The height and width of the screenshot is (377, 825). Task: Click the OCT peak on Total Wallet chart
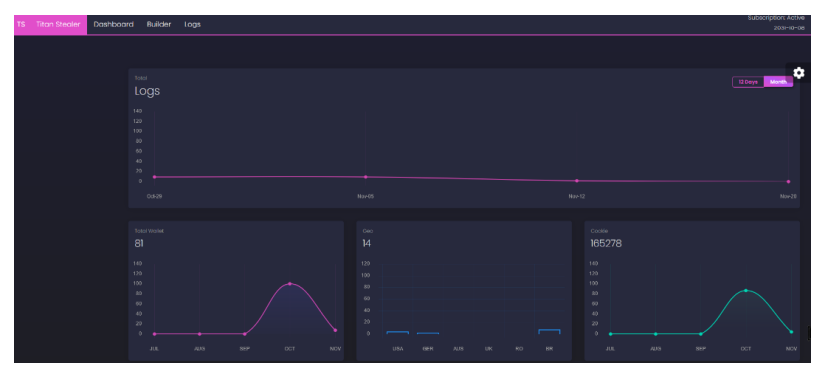point(289,284)
